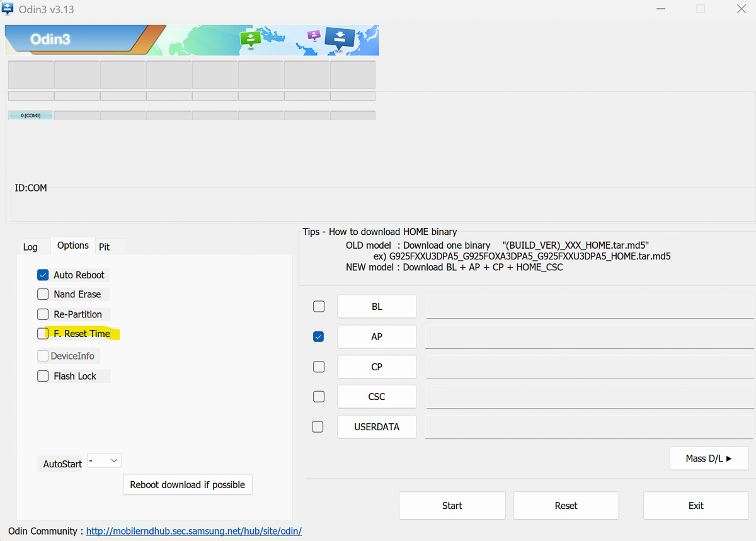Enable the Nand Erase checkbox
Screen dimensions: 756x541
(43, 294)
